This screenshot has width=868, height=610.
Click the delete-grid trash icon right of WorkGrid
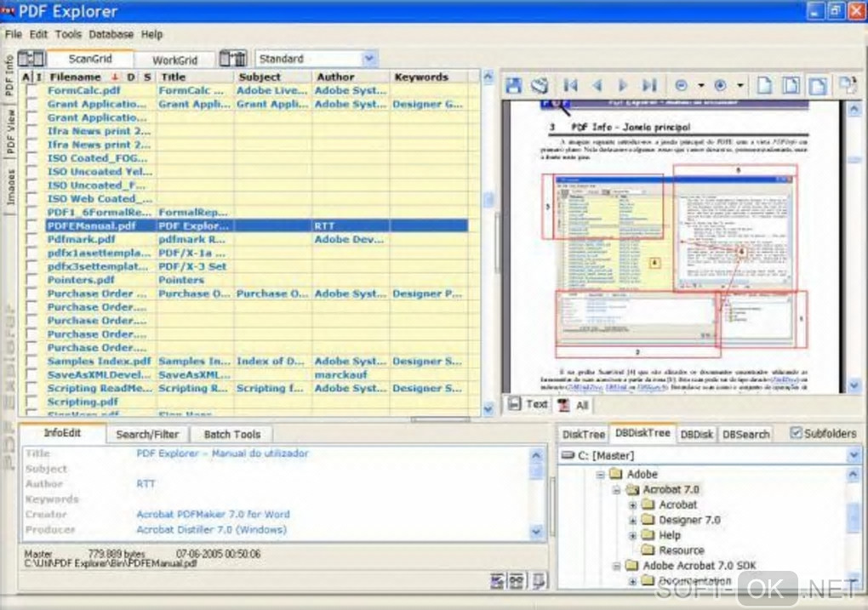tap(232, 58)
